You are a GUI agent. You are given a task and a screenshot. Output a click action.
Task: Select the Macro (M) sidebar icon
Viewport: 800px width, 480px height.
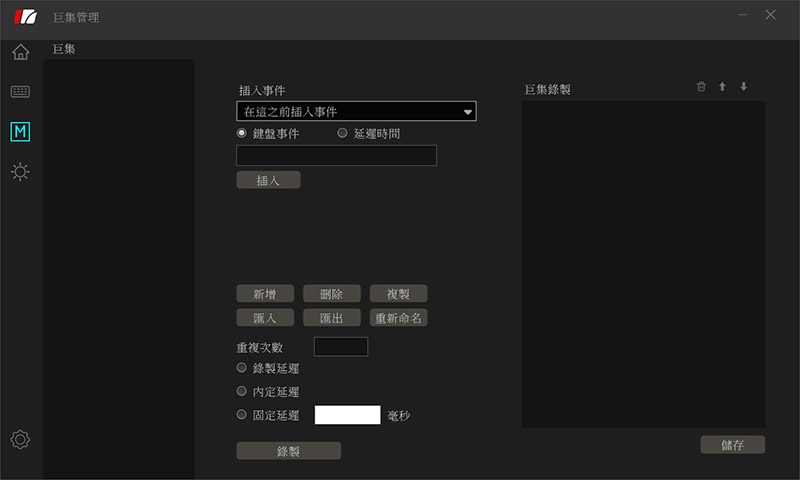[x=20, y=132]
